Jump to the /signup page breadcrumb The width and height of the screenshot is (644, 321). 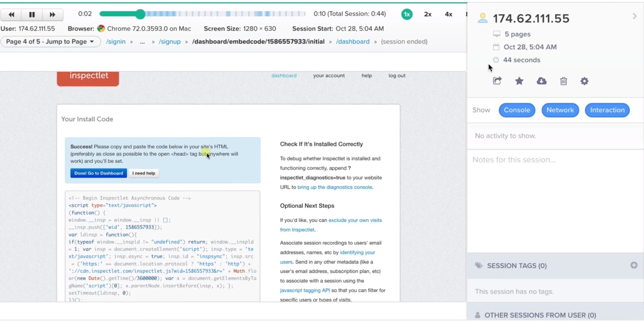coord(170,42)
